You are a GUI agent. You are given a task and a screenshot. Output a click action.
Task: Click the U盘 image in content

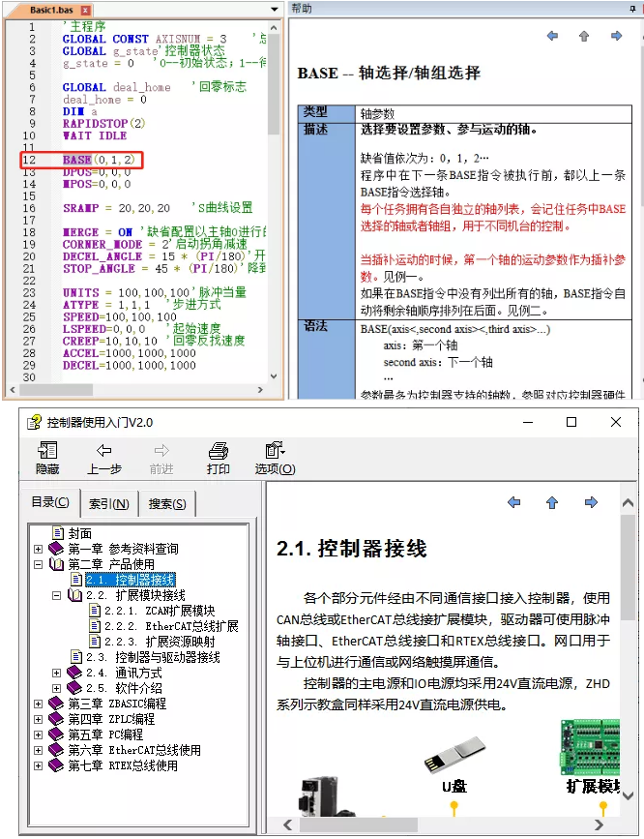pyautogui.click(x=454, y=755)
